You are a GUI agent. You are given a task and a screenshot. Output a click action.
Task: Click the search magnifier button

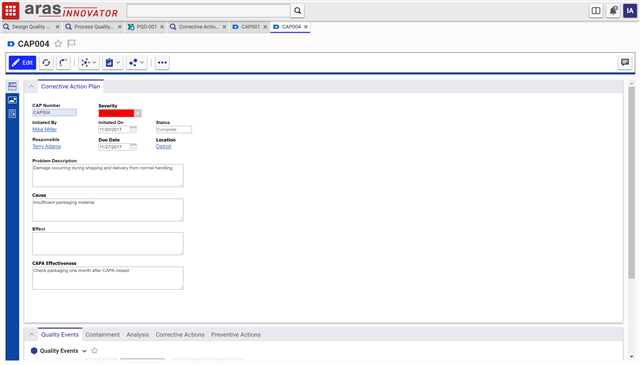pyautogui.click(x=298, y=11)
